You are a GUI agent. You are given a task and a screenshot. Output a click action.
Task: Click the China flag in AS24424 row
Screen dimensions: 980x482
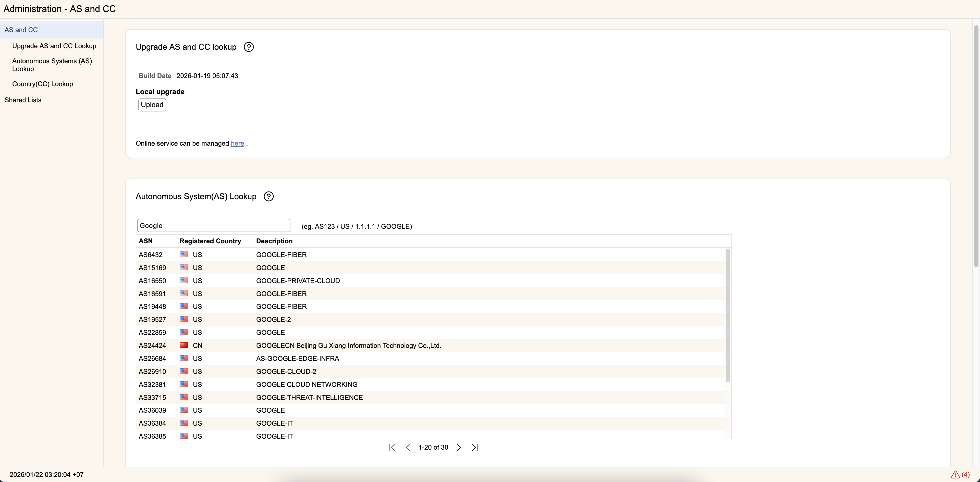pos(184,345)
